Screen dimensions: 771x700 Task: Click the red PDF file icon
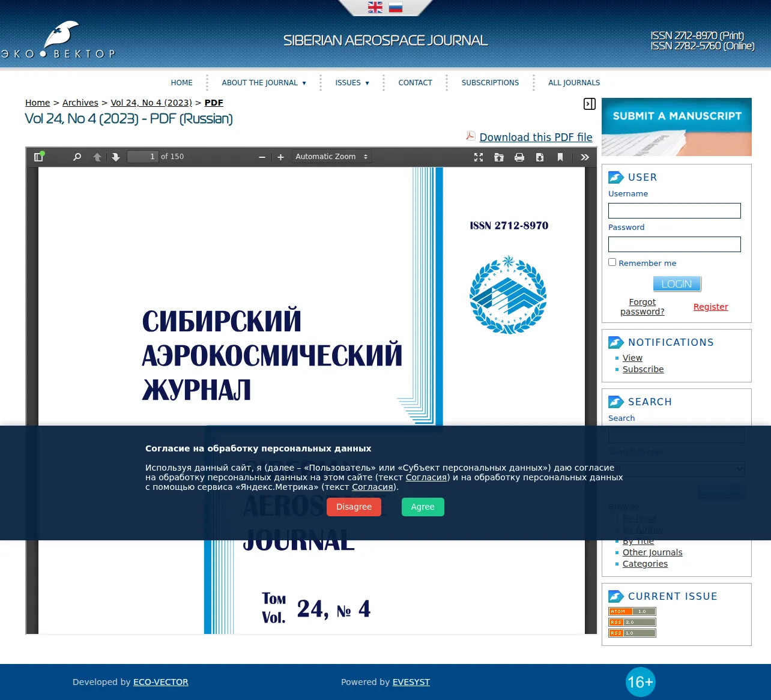471,136
